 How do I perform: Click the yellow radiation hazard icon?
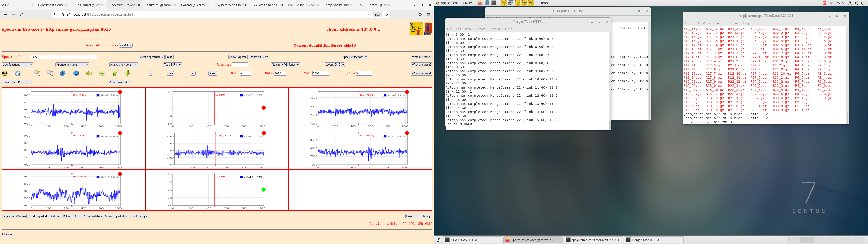coord(5,73)
